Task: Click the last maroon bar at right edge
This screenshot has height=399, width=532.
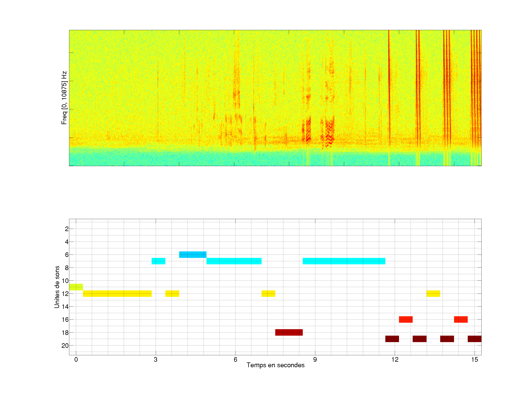Action: [474, 339]
